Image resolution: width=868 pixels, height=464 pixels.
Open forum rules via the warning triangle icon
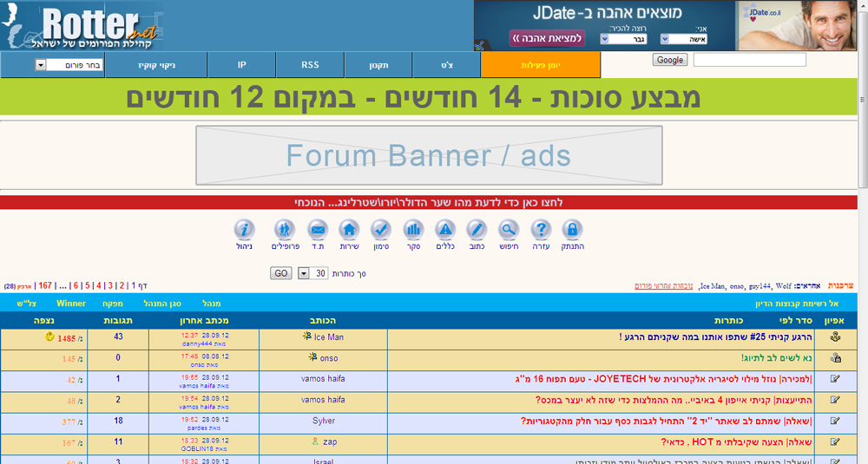(445, 230)
